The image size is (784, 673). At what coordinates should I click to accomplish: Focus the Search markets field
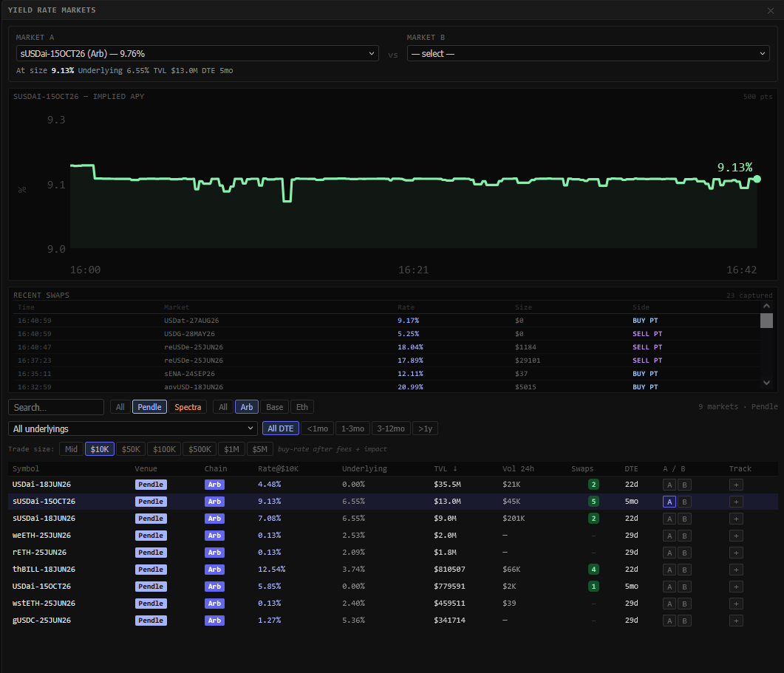click(x=56, y=407)
